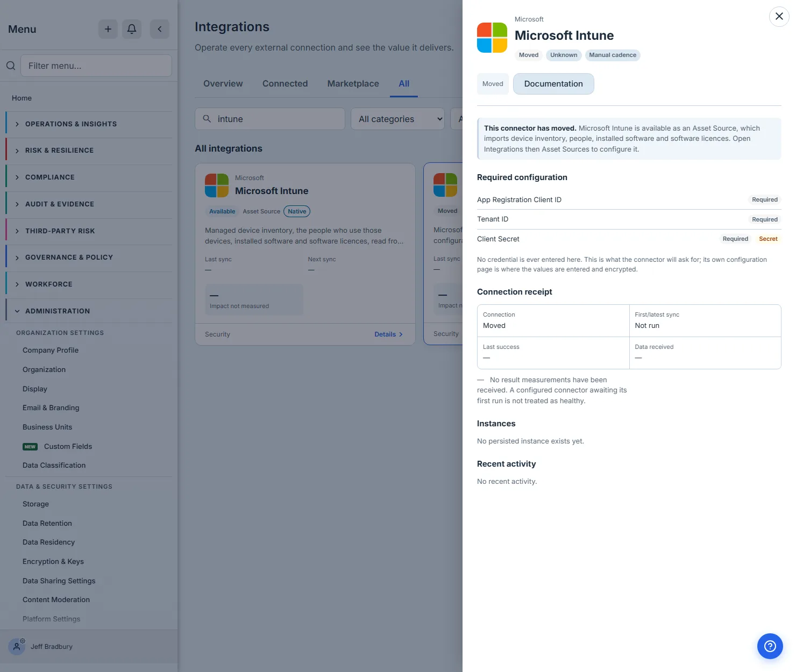This screenshot has width=796, height=672.
Task: Open Organization settings page
Action: [x=44, y=370]
